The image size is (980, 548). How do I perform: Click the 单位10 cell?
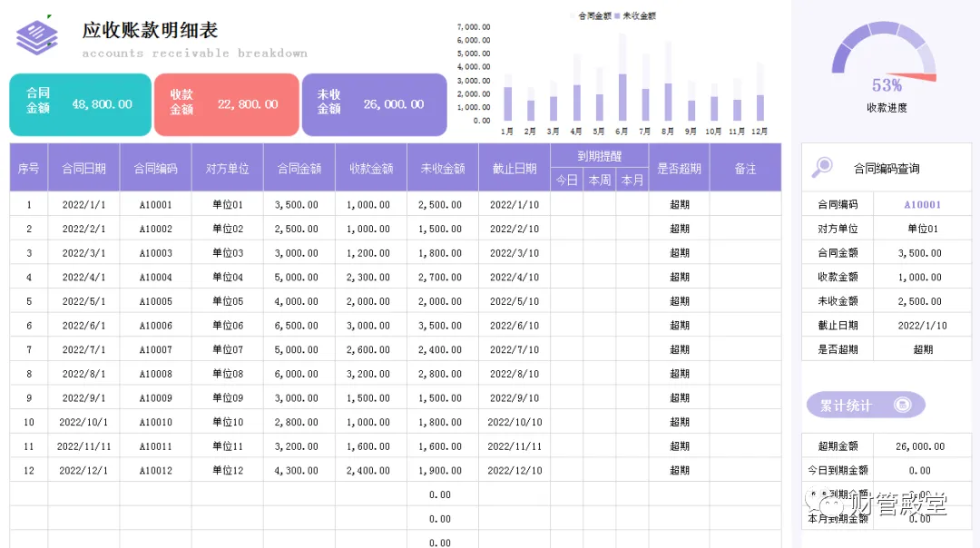(x=228, y=422)
